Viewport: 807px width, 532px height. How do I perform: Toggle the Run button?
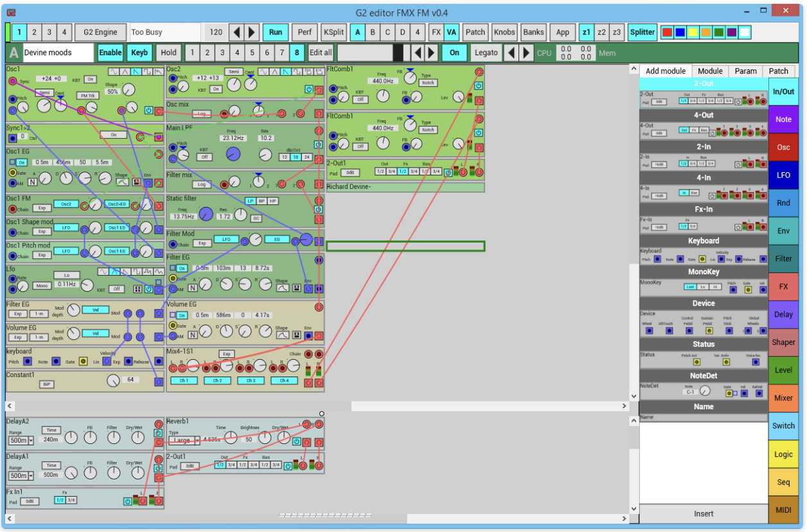pyautogui.click(x=275, y=32)
